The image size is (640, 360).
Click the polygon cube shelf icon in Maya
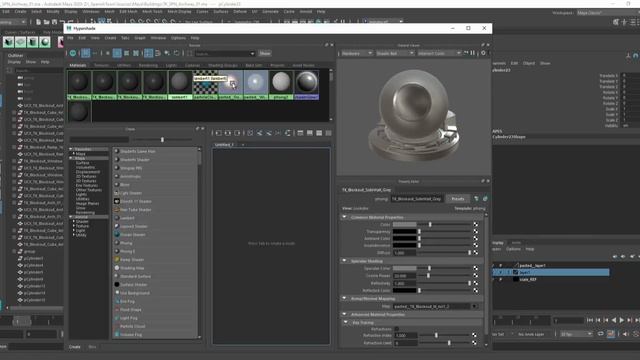tap(9, 42)
